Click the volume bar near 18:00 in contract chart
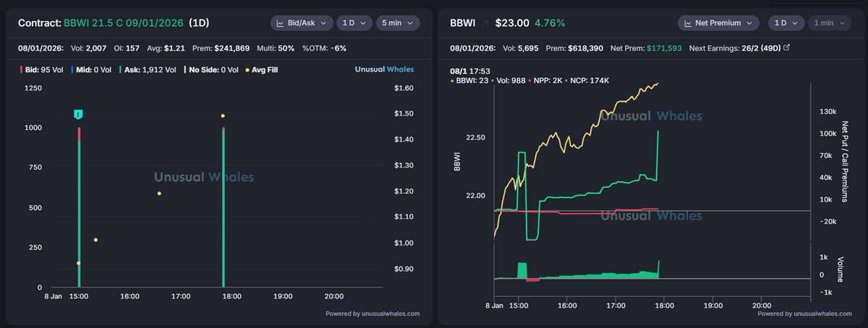The height and width of the screenshot is (328, 868). tap(224, 207)
